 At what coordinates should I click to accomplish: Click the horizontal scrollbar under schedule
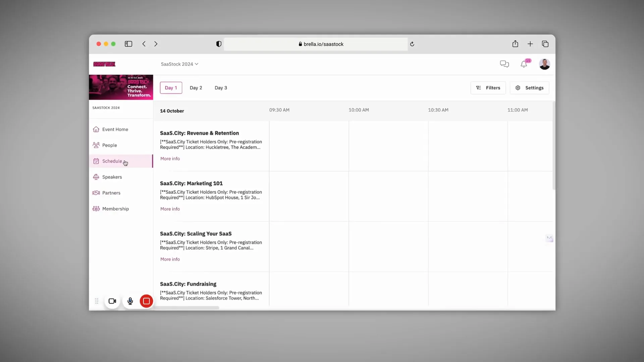coord(186,308)
